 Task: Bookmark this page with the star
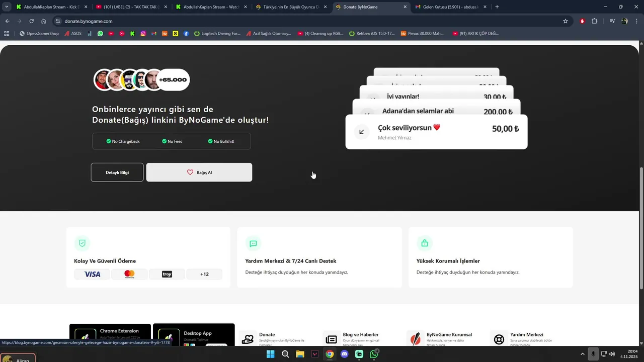tap(566, 21)
